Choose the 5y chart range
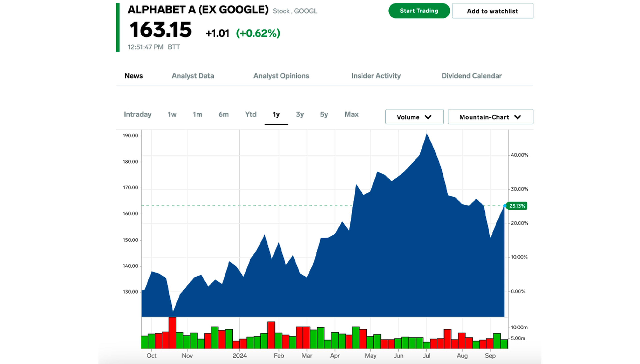The height and width of the screenshot is (364, 640). (324, 114)
